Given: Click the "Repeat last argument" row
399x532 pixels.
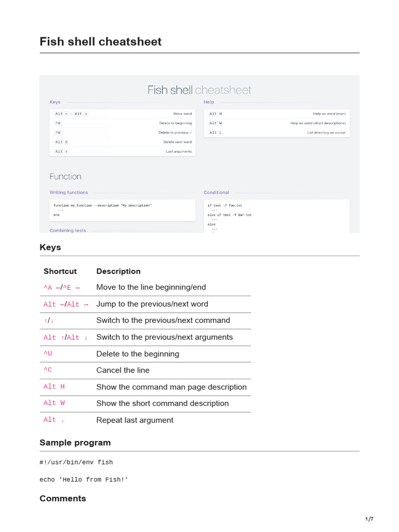Looking at the screenshot, I should tap(135, 420).
